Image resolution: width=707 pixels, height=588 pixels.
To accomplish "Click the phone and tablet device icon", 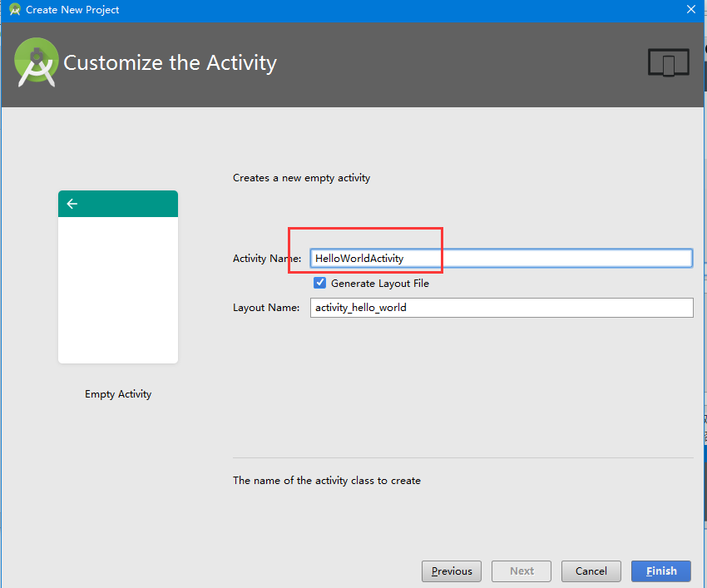I will [x=668, y=63].
